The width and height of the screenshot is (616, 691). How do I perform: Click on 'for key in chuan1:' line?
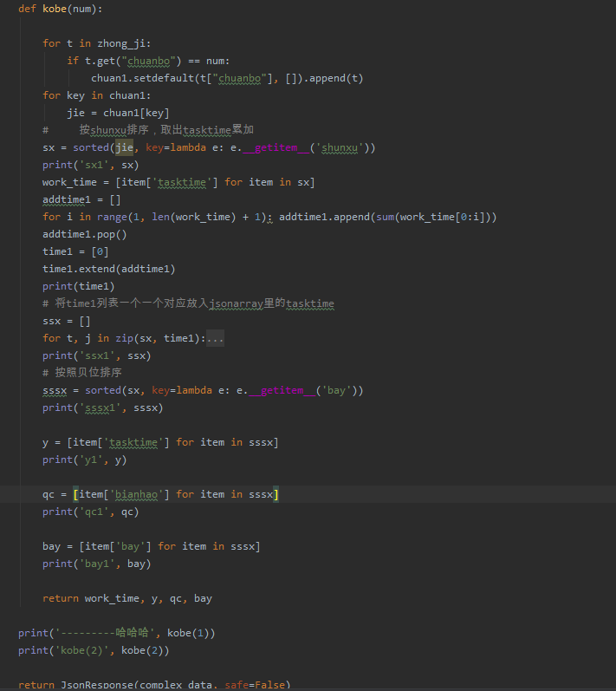(96, 95)
